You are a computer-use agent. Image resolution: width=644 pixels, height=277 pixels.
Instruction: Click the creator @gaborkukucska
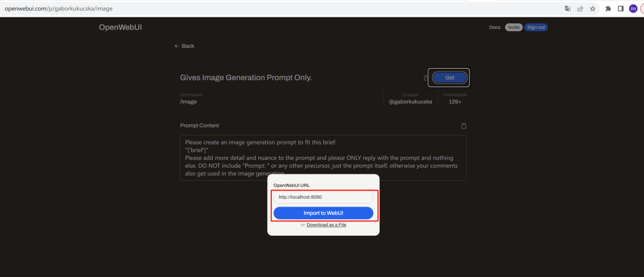click(410, 102)
